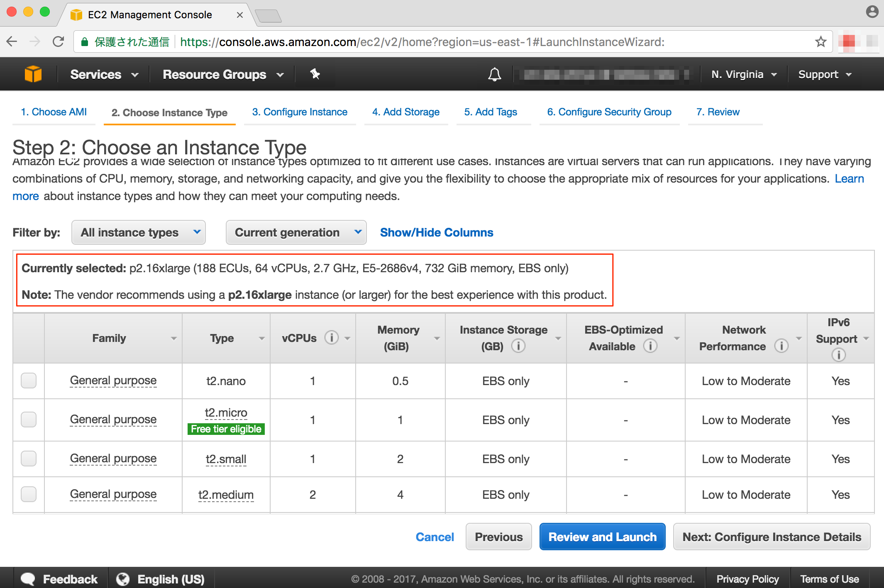The width and height of the screenshot is (884, 588).
Task: Click the IPv6 Support column sort arrow
Action: [866, 339]
